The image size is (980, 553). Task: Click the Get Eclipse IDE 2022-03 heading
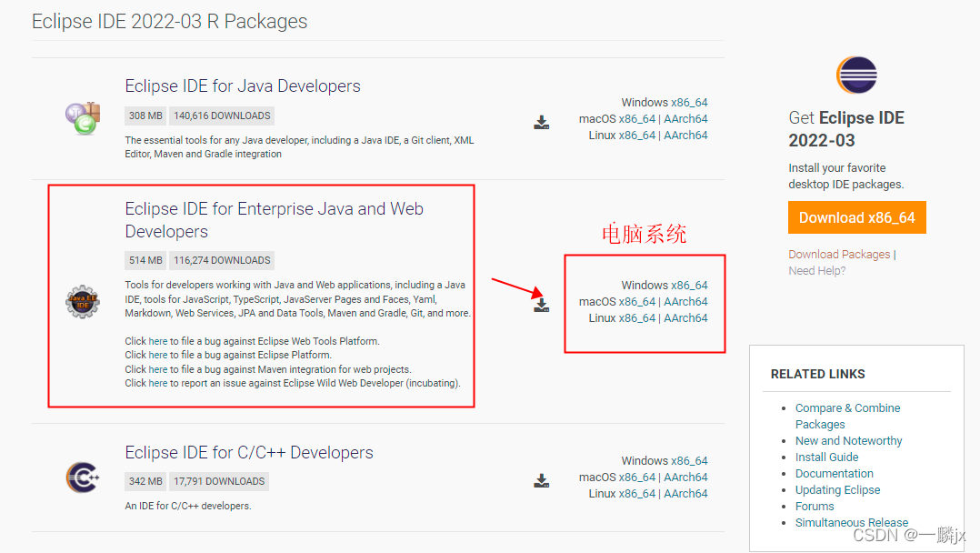[x=846, y=129]
